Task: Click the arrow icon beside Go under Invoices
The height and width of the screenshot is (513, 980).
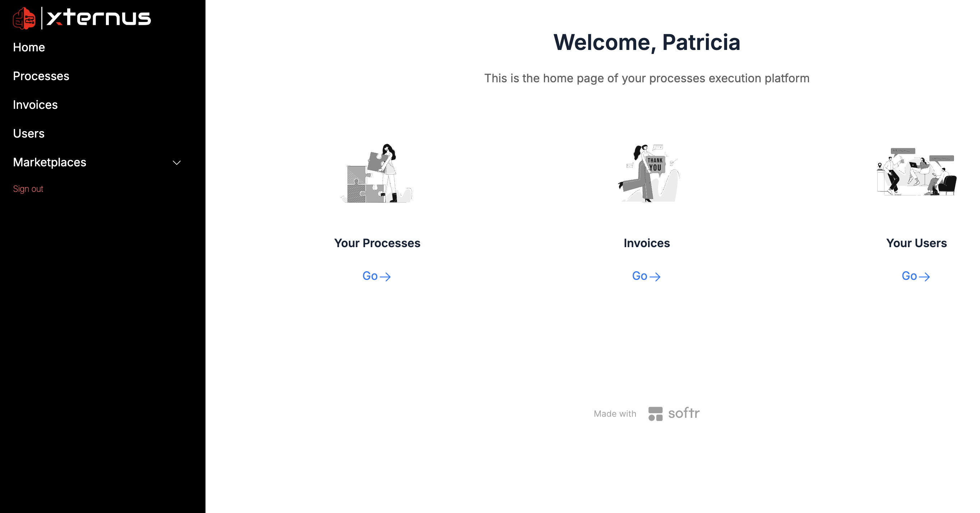Action: click(655, 277)
